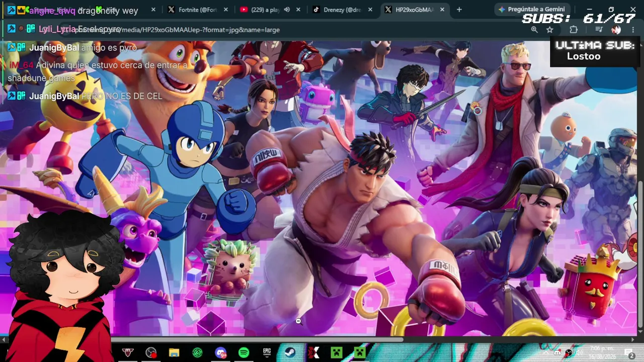Open the red X app taskbar icon
644x362 pixels.
point(313,353)
